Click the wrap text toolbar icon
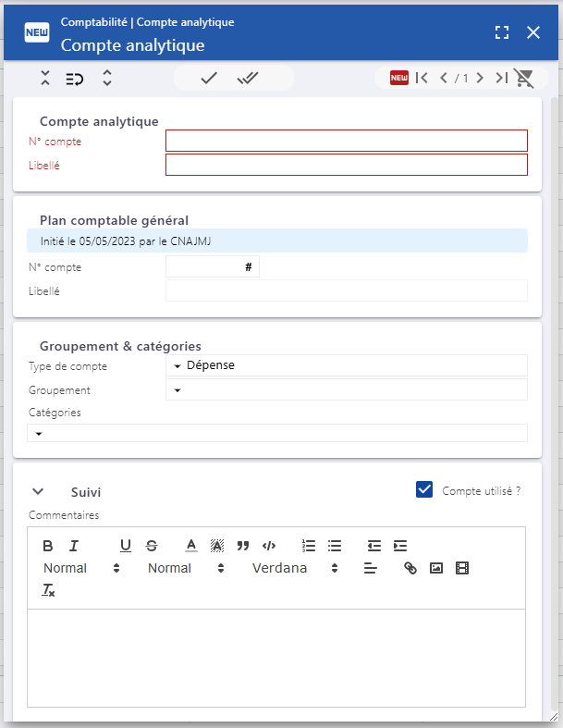This screenshot has height=728, width=563. (74, 79)
